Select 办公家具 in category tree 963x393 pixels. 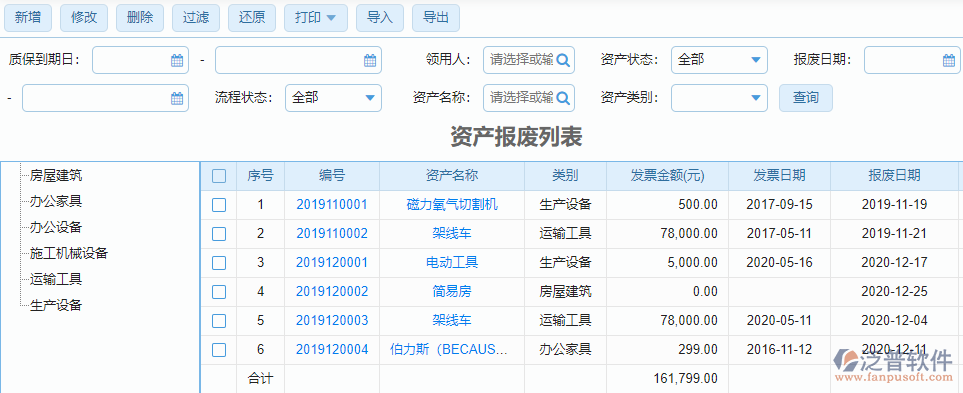[x=56, y=201]
